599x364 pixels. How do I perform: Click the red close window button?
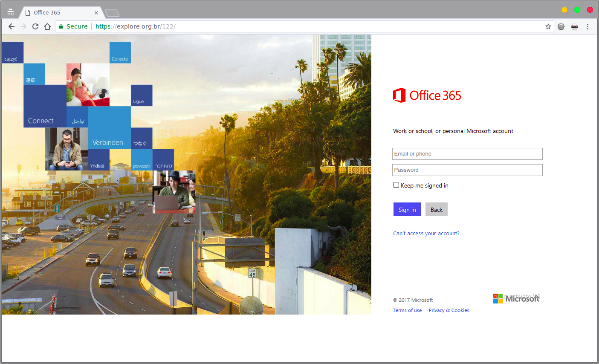pyautogui.click(x=590, y=10)
